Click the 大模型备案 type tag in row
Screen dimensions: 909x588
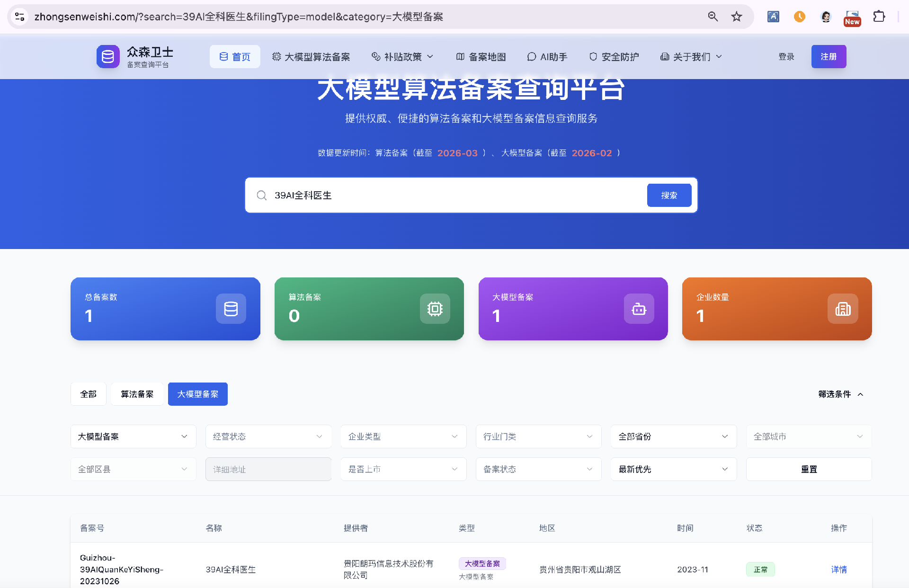[x=482, y=563]
